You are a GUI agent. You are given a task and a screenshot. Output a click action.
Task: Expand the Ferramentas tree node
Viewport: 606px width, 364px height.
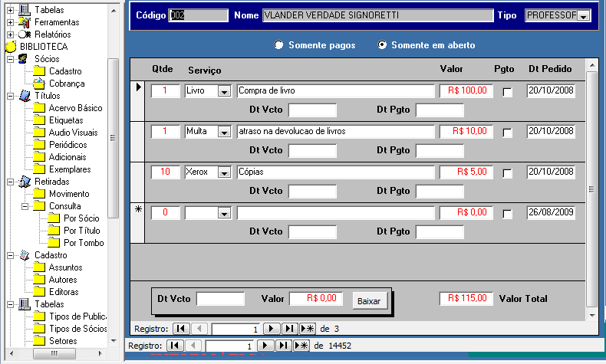click(x=11, y=22)
